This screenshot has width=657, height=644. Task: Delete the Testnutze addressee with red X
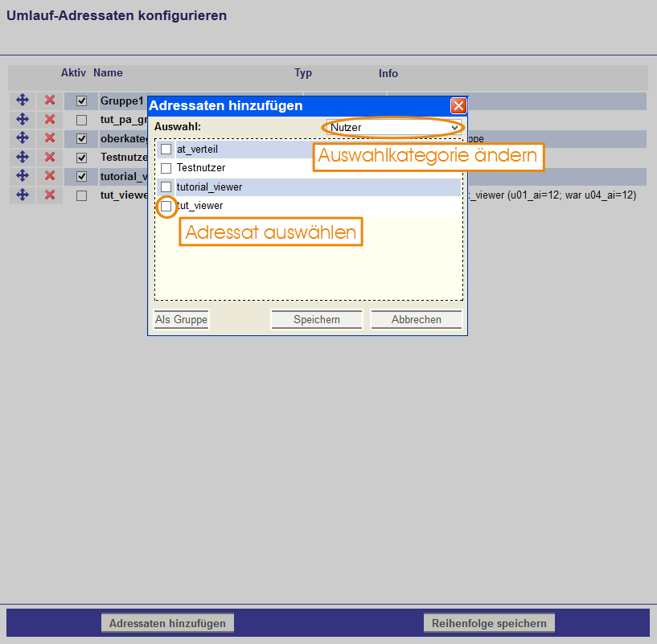coord(50,157)
